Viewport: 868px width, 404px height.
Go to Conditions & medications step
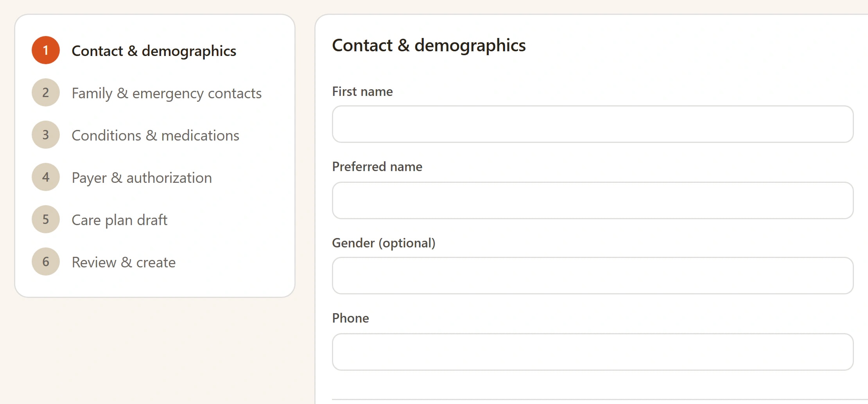[x=155, y=135]
